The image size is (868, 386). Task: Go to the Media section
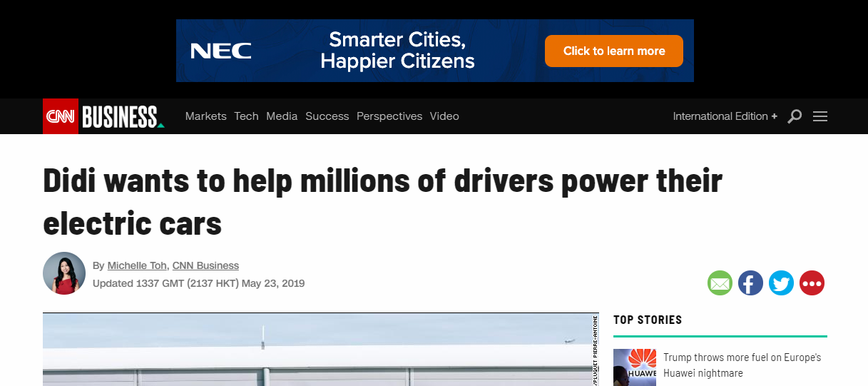[x=282, y=116]
